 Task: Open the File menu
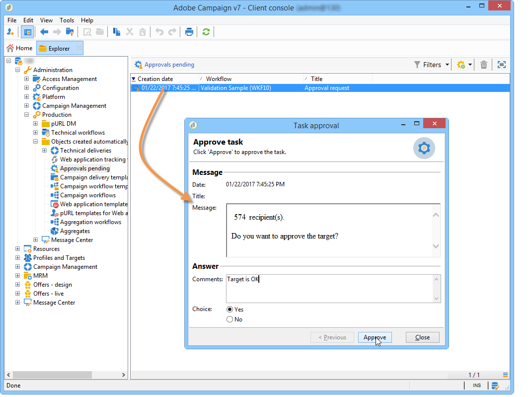[x=12, y=20]
